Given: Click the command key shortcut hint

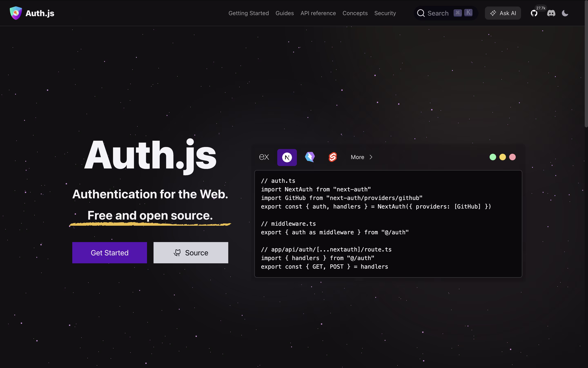Looking at the screenshot, I should (458, 13).
